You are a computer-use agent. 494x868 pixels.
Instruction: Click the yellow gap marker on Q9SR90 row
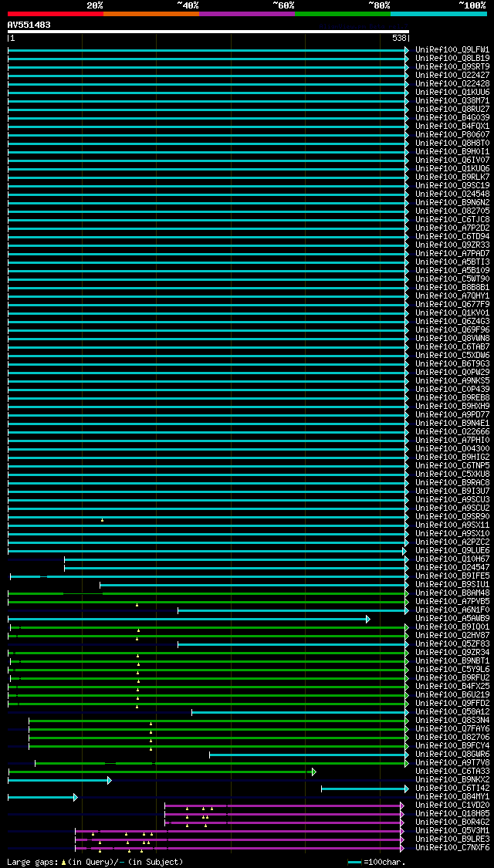coord(103,520)
